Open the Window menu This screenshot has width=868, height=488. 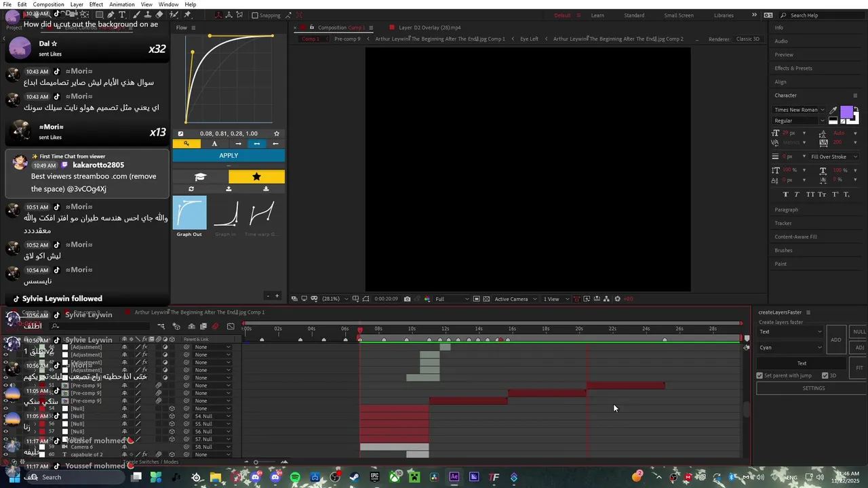pos(168,4)
